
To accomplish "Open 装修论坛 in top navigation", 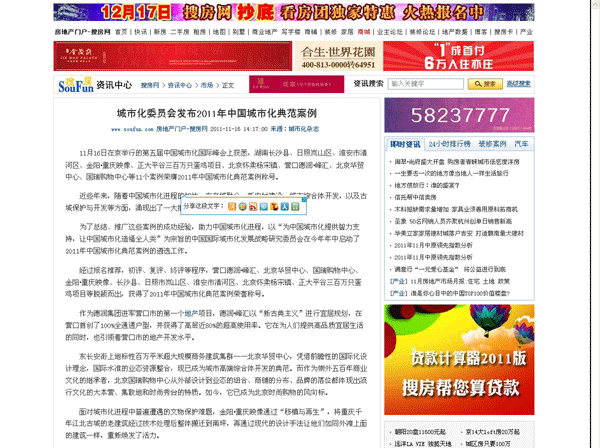I will 422,32.
